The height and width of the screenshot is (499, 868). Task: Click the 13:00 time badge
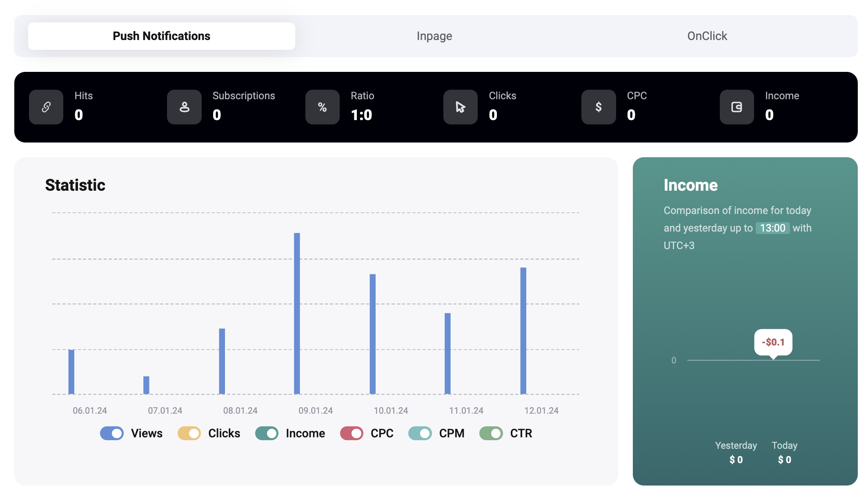point(772,228)
